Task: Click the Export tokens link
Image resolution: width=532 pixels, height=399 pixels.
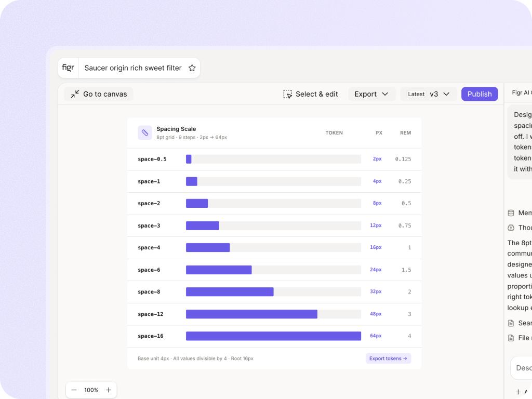Action: (388, 358)
